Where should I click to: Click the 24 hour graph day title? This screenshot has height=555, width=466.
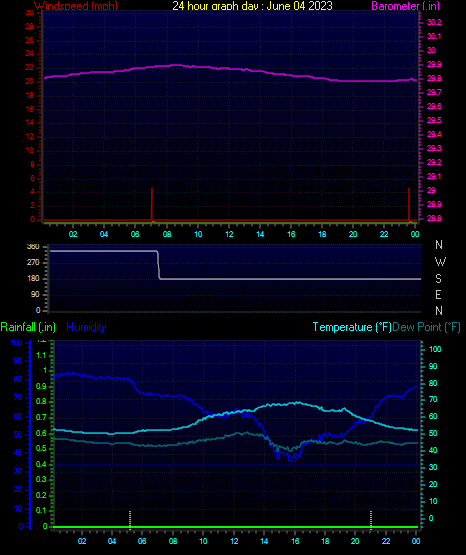pyautogui.click(x=252, y=6)
